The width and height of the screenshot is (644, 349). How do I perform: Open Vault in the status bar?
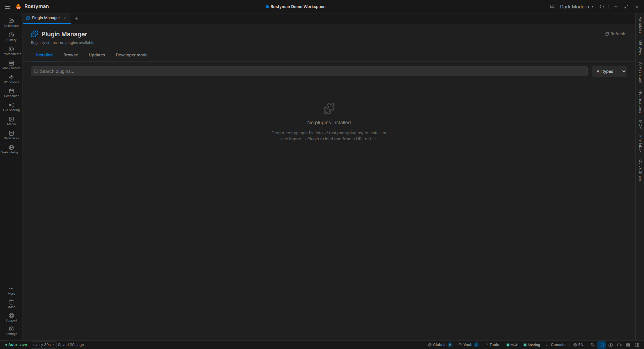tap(468, 345)
